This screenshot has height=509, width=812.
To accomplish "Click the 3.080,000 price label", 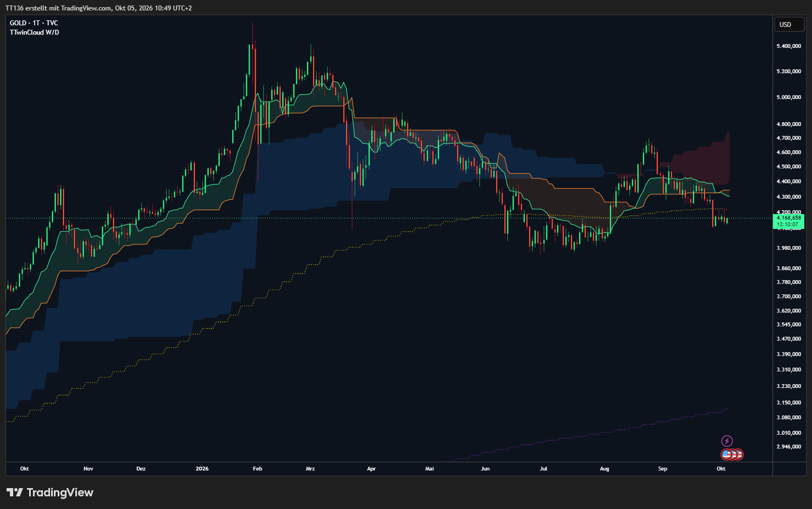I will tap(788, 418).
